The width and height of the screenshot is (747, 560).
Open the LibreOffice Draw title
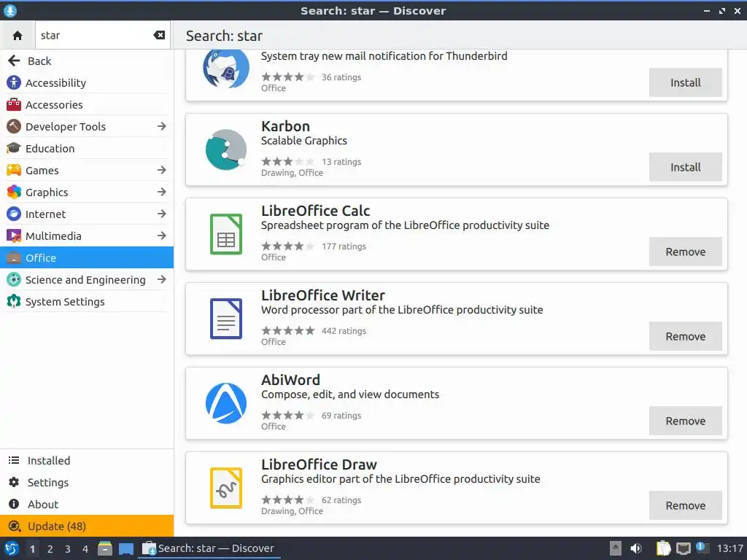[319, 464]
